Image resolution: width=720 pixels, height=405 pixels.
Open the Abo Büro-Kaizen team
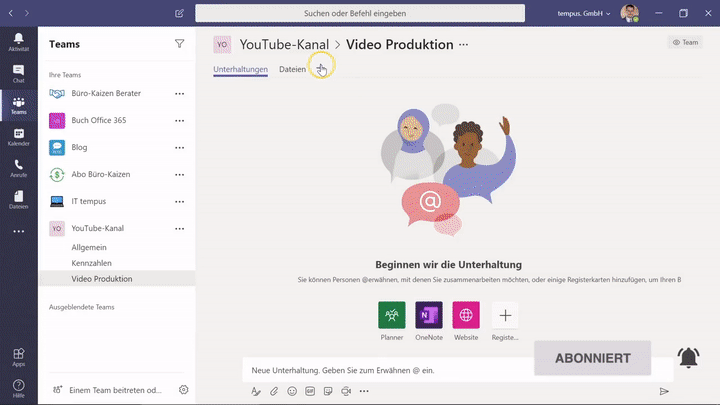(101, 174)
